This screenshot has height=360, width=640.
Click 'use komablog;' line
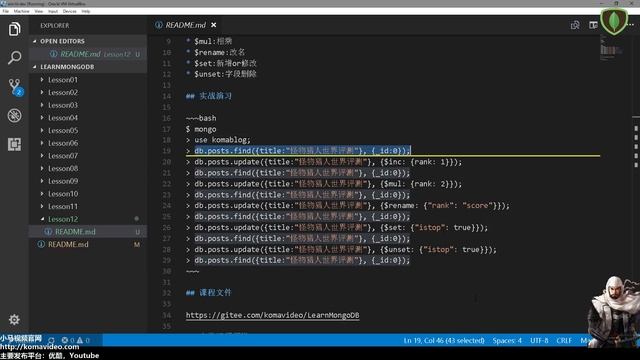[222, 140]
